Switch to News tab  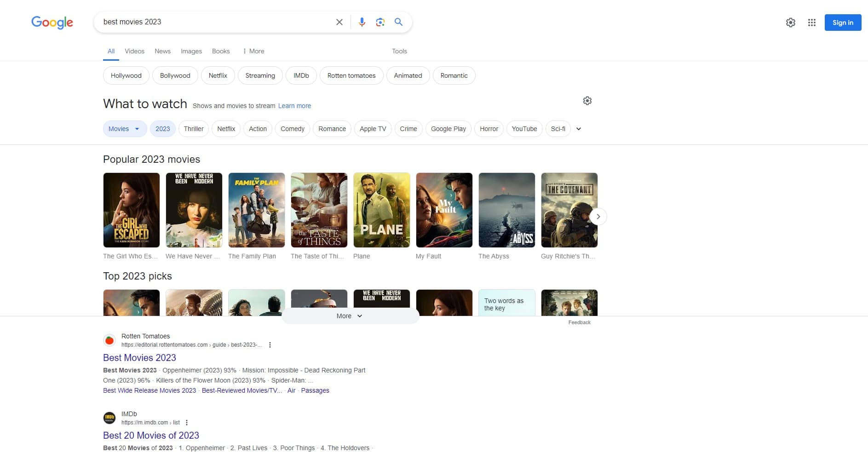[162, 51]
